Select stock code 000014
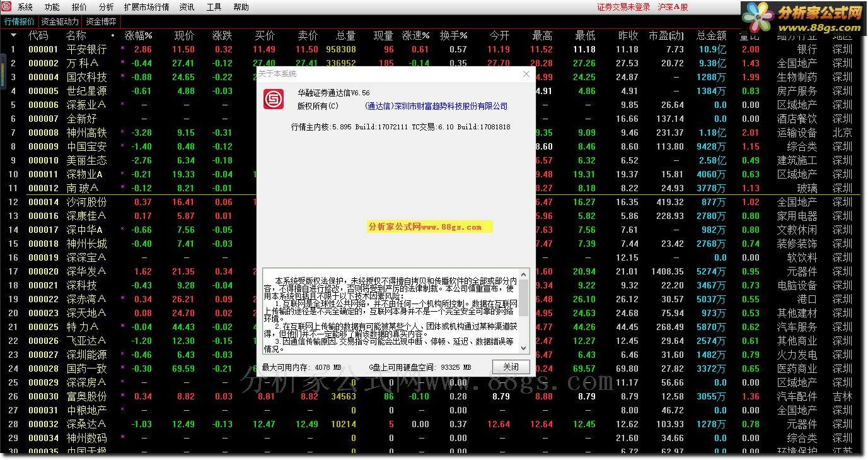 coord(43,202)
